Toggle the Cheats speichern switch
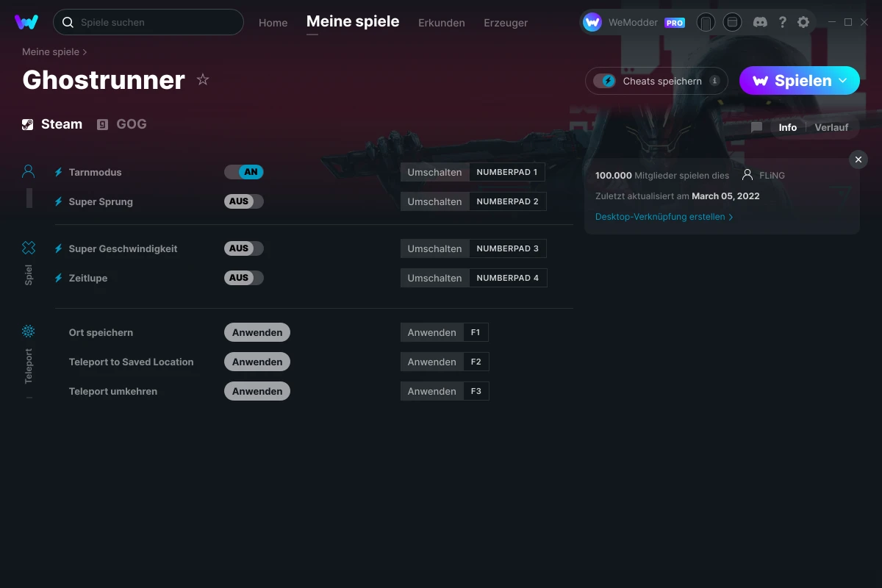Viewport: 882px width, 588px height. (x=605, y=81)
